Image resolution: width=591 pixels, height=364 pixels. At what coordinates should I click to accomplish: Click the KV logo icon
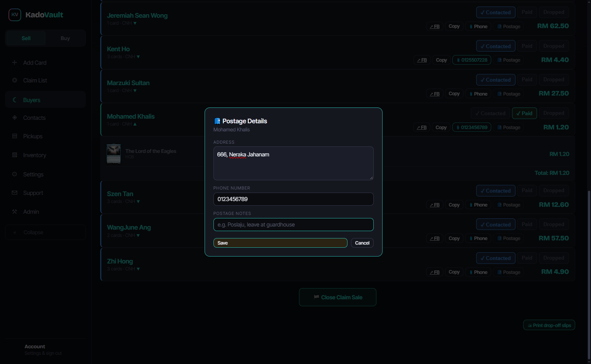tap(15, 15)
